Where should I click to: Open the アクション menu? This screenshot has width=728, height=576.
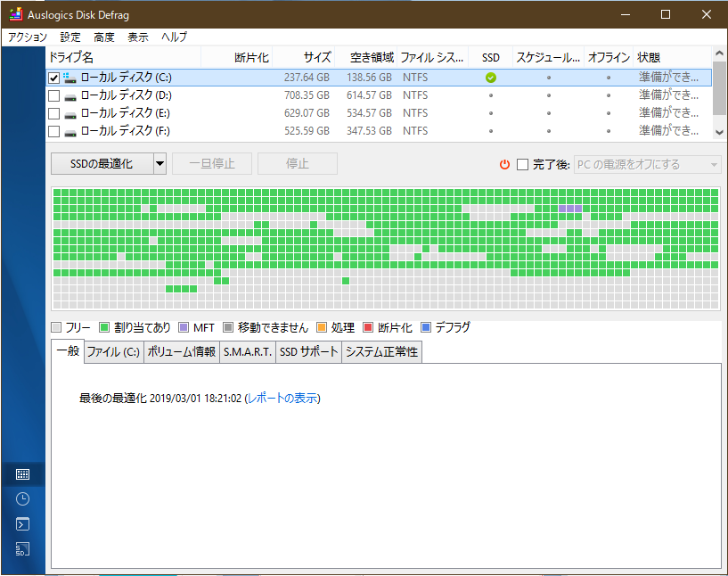[x=28, y=37]
